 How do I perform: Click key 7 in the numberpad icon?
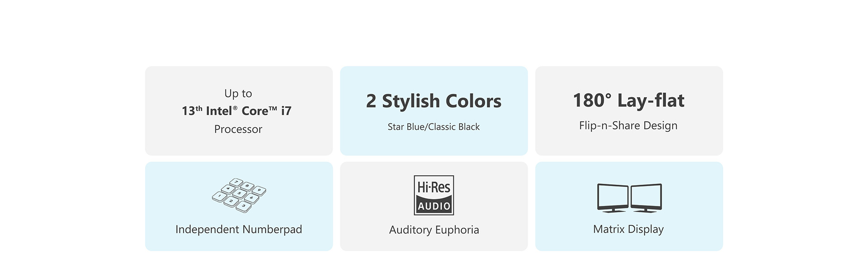236,182
